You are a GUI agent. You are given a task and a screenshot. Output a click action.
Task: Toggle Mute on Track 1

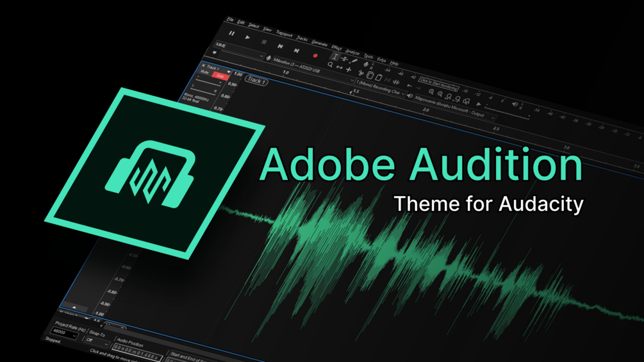click(x=204, y=72)
